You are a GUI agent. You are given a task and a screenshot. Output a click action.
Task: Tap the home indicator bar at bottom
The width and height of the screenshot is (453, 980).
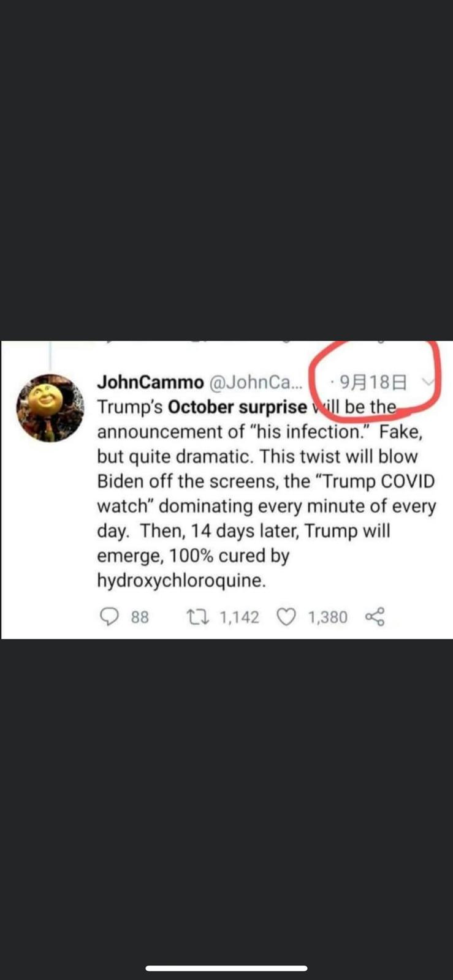226,968
